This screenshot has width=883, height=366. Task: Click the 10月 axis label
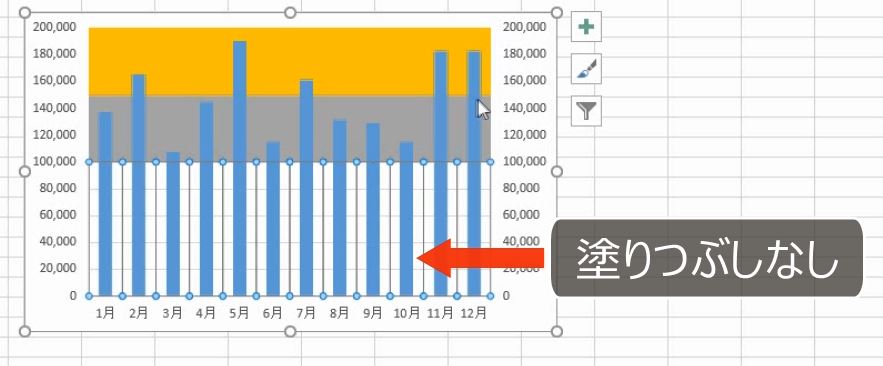tap(407, 314)
